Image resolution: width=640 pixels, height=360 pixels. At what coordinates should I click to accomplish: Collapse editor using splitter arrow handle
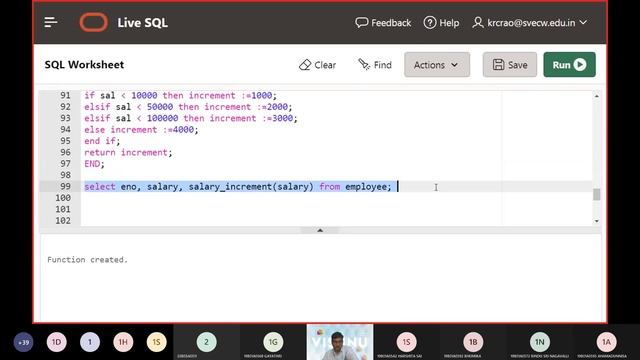click(x=320, y=230)
